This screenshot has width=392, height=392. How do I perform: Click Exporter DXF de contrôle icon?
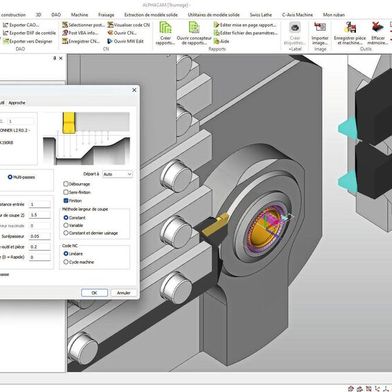6,33
